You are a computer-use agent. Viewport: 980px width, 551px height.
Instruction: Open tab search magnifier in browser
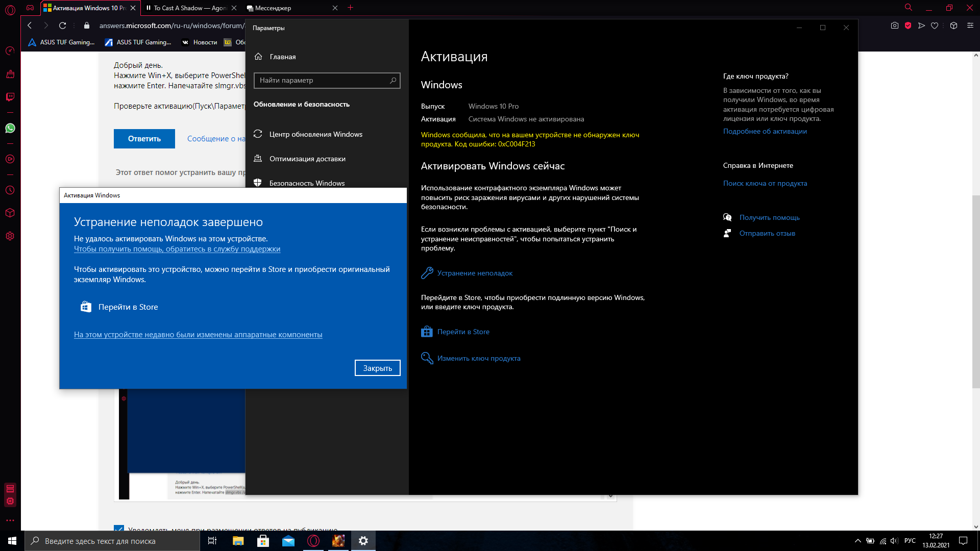[909, 8]
